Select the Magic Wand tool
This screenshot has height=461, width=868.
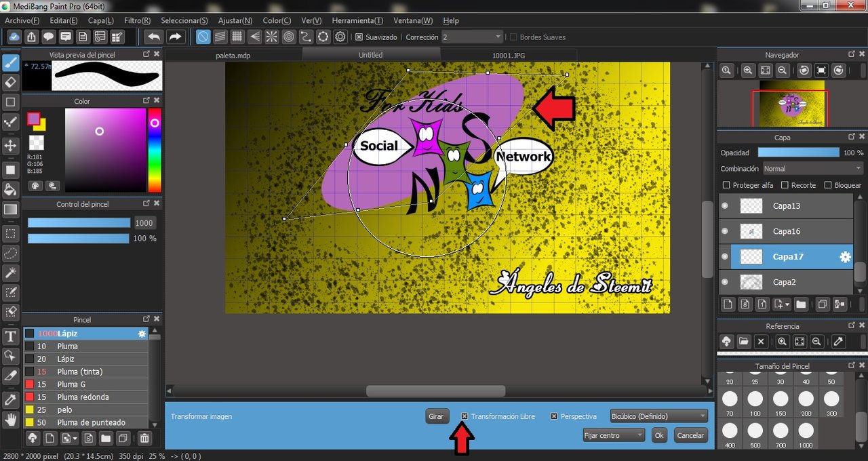[11, 273]
